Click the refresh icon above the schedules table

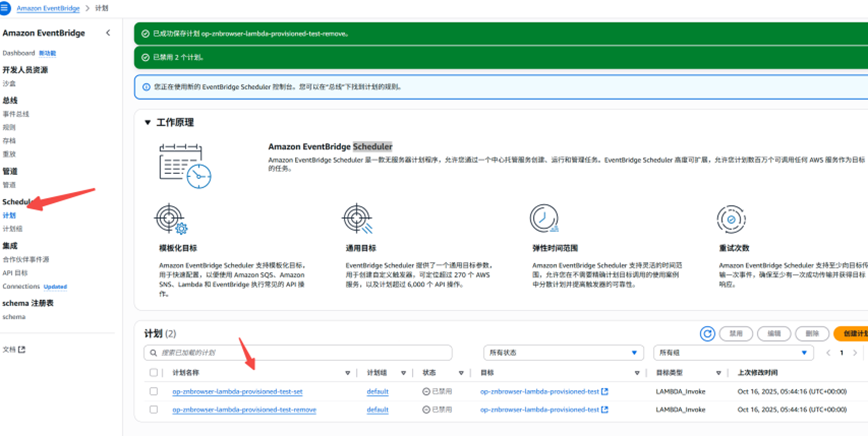coord(707,334)
